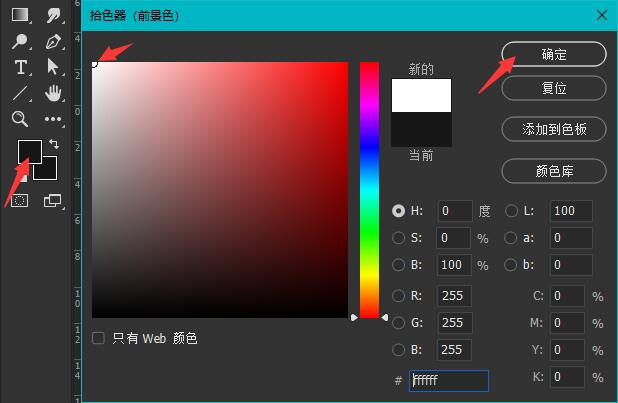Select the G green radio button
Image resolution: width=618 pixels, height=403 pixels.
pyautogui.click(x=398, y=323)
